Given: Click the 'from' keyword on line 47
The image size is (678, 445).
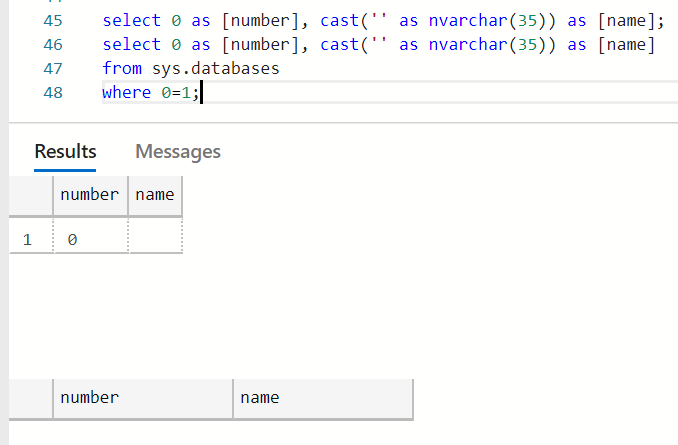Looking at the screenshot, I should [122, 69].
